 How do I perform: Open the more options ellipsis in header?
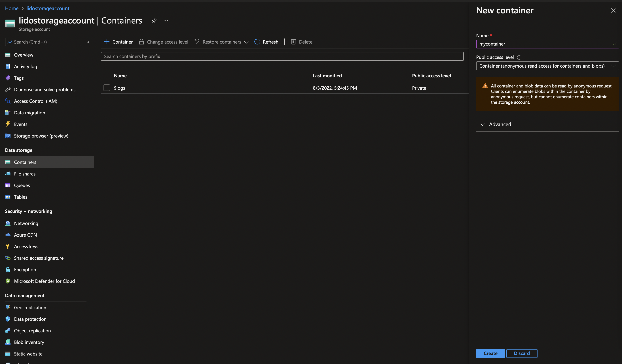pos(166,20)
